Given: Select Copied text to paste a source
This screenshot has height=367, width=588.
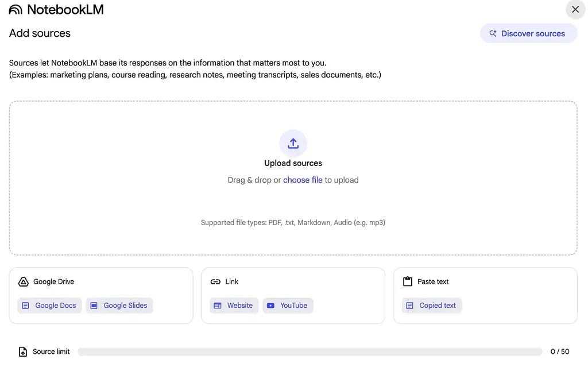Looking at the screenshot, I should 431,306.
